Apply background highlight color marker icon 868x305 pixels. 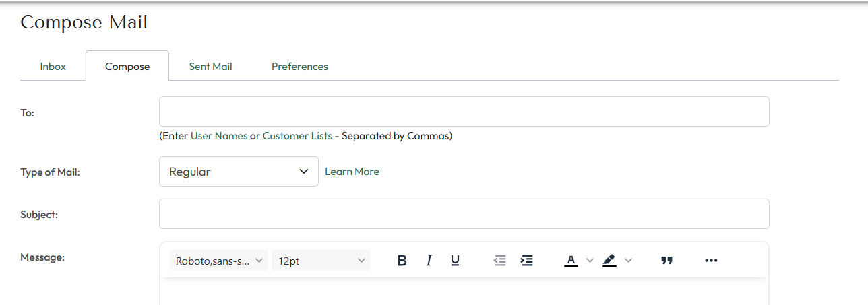point(610,261)
